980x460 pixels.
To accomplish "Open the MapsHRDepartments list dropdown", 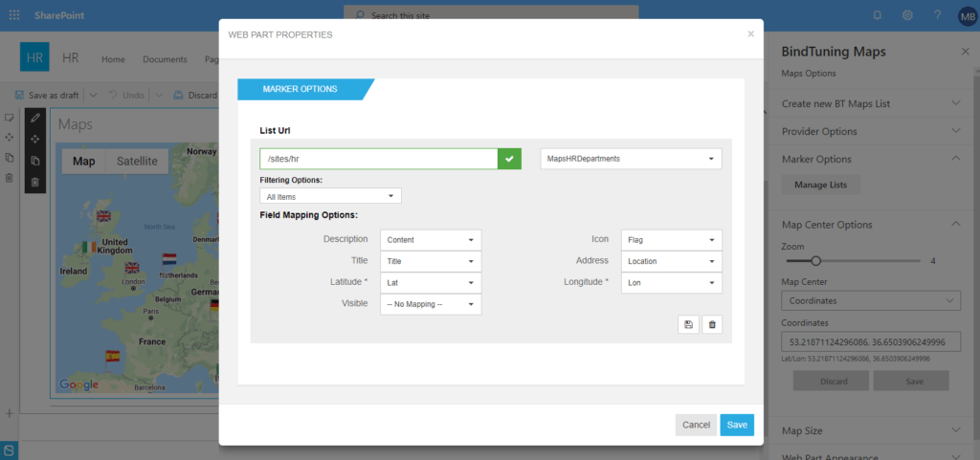I will coord(631,159).
